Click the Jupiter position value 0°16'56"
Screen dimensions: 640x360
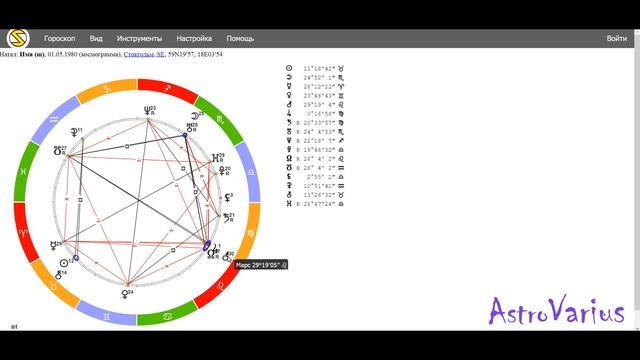pos(321,113)
